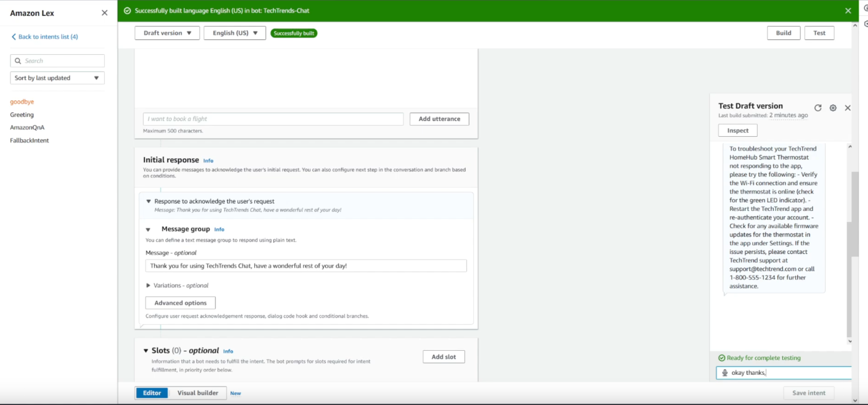The image size is (868, 405).
Task: Open the FallbackIntent entry
Action: click(x=30, y=141)
